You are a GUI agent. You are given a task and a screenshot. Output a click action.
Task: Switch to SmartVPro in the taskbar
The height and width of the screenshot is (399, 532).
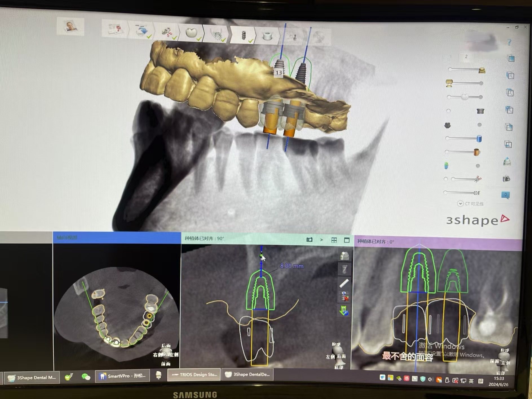pyautogui.click(x=123, y=376)
